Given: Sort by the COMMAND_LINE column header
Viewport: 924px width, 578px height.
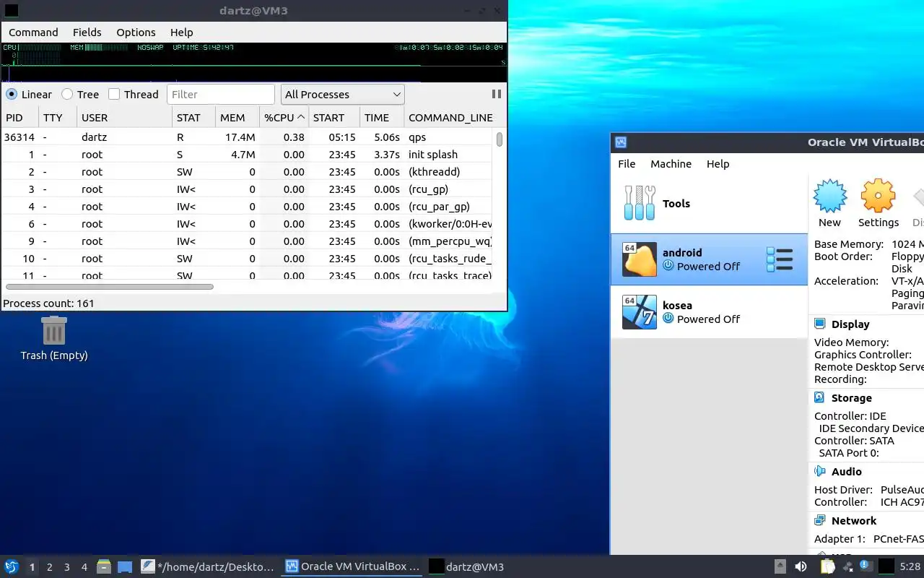Looking at the screenshot, I should (x=450, y=117).
